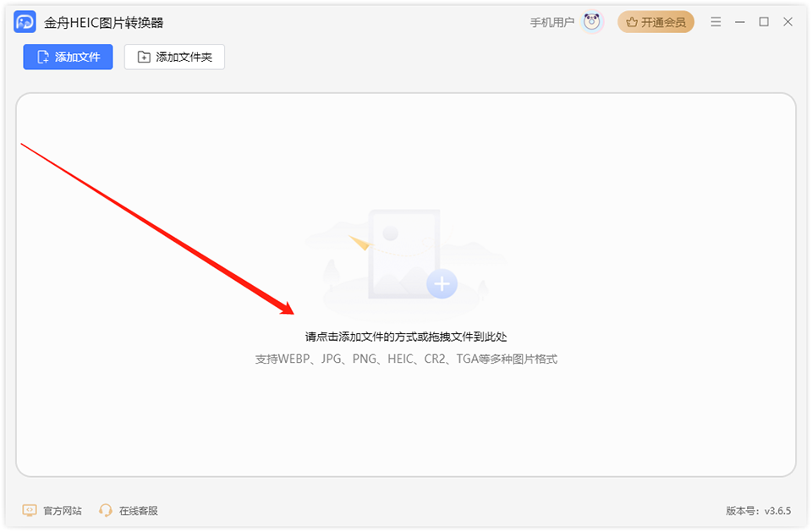Maximize the window
This screenshot has width=812, height=532.
tap(764, 22)
